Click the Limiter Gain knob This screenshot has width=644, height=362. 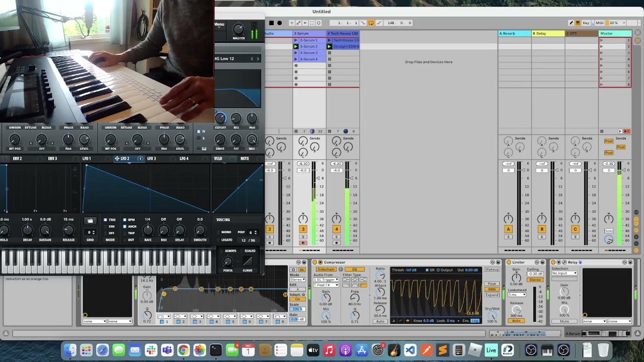point(516,277)
